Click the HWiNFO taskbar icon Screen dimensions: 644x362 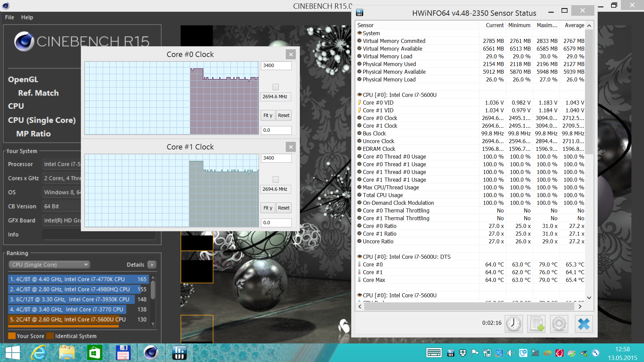(x=179, y=353)
